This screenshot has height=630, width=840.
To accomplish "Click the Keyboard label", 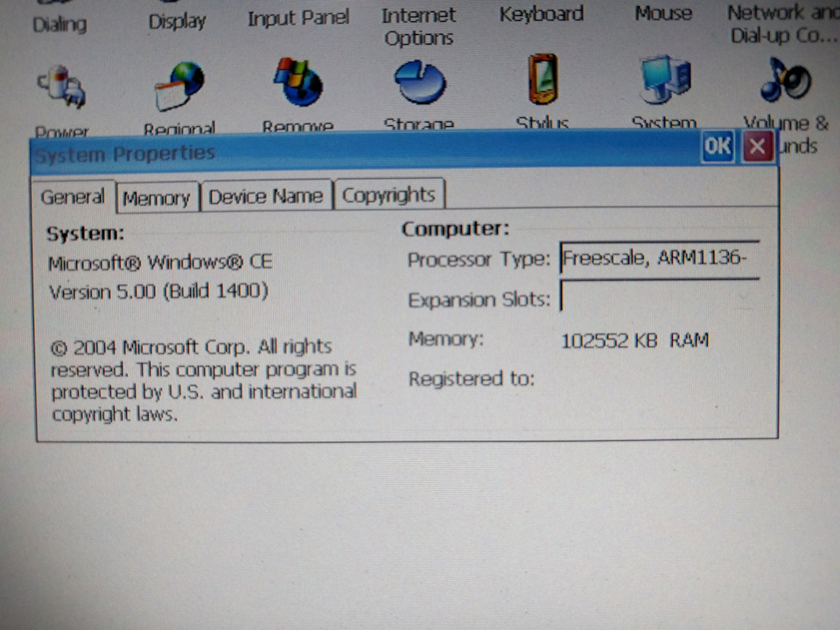I will click(x=542, y=14).
